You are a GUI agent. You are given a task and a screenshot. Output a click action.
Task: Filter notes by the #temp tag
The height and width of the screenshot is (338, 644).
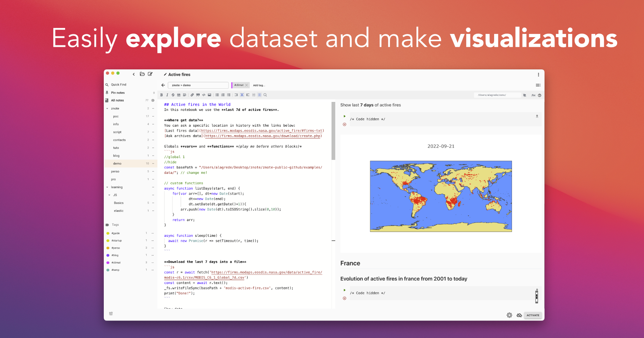[x=115, y=270]
